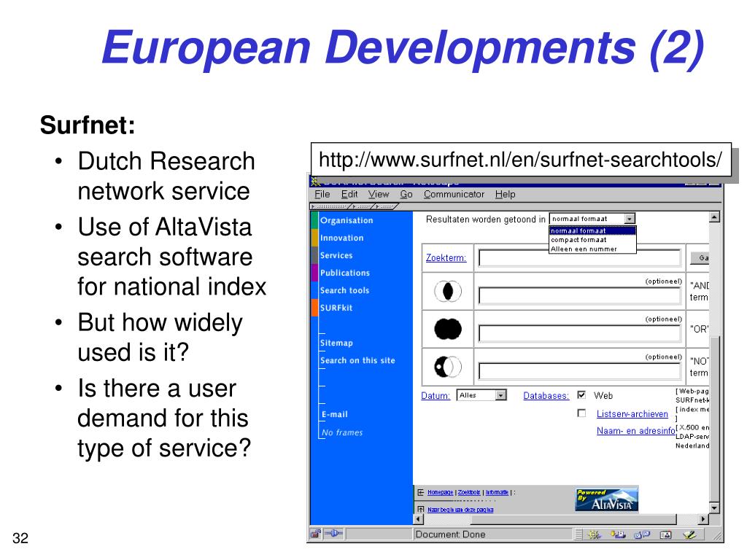Click the Zoekterm link
The height and width of the screenshot is (560, 747).
[446, 258]
